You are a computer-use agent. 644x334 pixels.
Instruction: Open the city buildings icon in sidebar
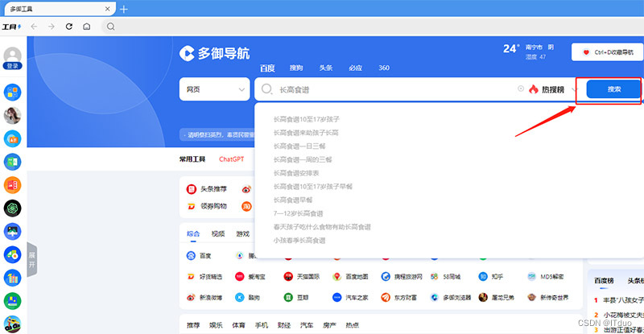pyautogui.click(x=12, y=278)
